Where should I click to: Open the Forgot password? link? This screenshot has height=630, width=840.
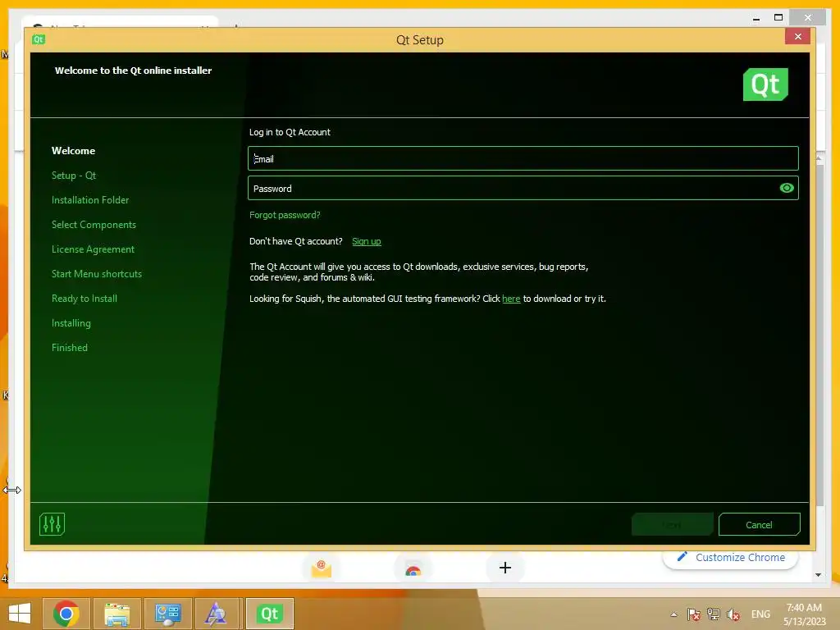tap(285, 215)
